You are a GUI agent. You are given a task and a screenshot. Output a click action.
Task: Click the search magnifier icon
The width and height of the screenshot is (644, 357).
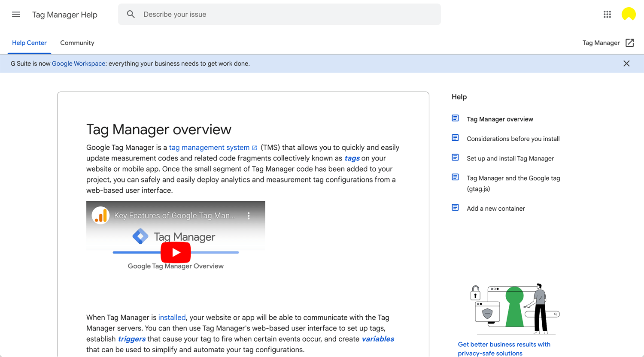point(131,15)
